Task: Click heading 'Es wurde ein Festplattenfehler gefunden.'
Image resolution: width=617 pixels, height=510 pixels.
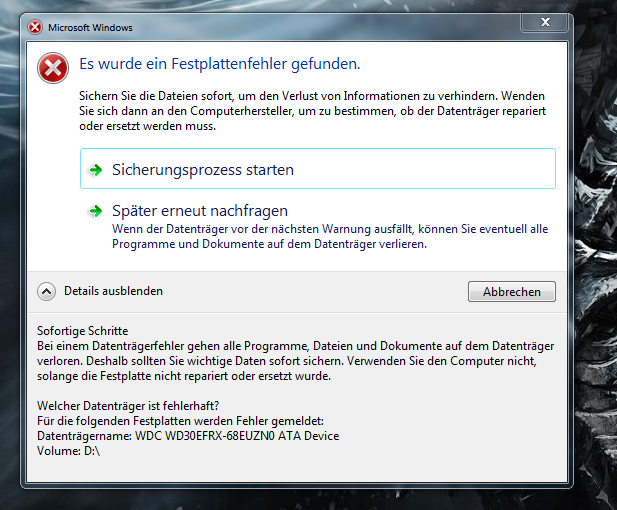Action: click(x=220, y=64)
